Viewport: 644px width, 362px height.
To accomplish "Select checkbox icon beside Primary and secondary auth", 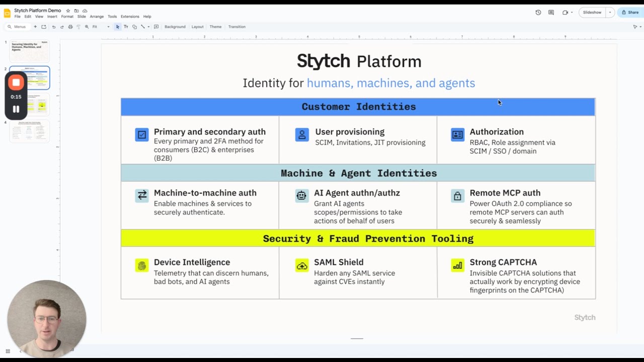I will [142, 135].
